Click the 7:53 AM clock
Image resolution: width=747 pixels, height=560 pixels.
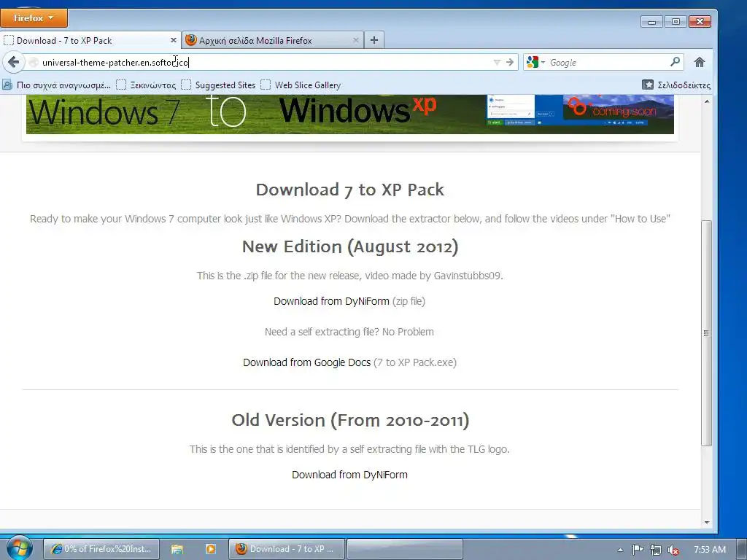(x=709, y=550)
